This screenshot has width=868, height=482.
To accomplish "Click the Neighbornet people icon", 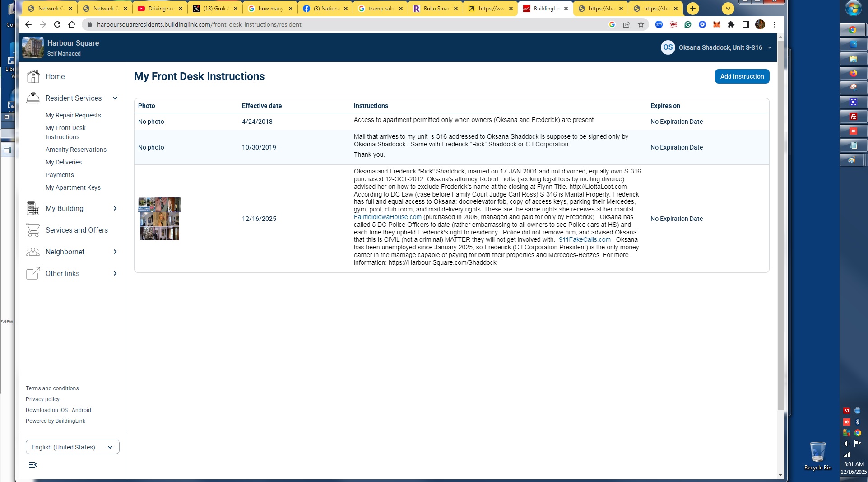I will tap(33, 252).
